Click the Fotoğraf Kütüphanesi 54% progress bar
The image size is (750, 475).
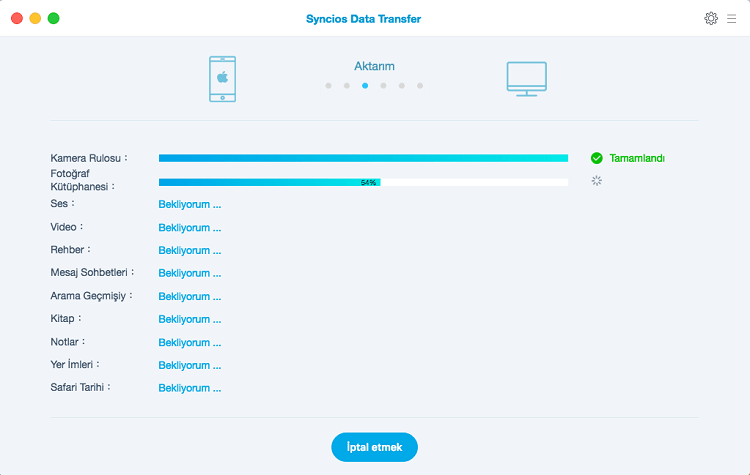coord(364,182)
